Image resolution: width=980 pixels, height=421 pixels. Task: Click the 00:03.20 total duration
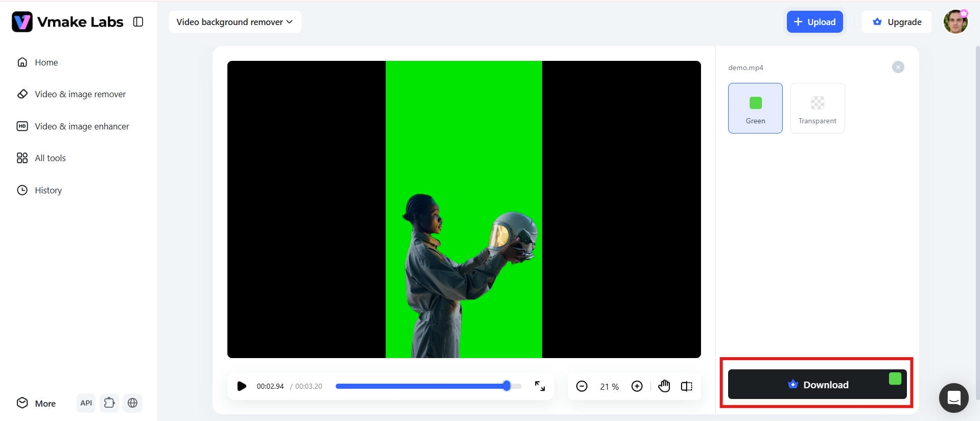click(309, 386)
